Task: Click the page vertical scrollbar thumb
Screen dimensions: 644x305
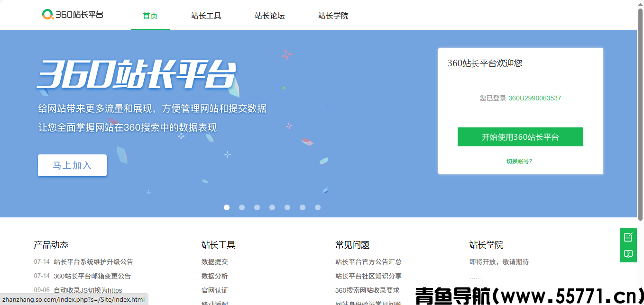Action: click(x=640, y=114)
